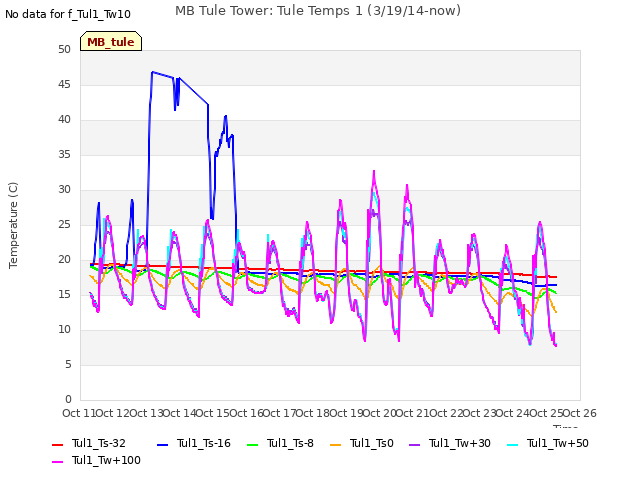Click the 40 y-axis tick label

pyautogui.click(x=64, y=120)
